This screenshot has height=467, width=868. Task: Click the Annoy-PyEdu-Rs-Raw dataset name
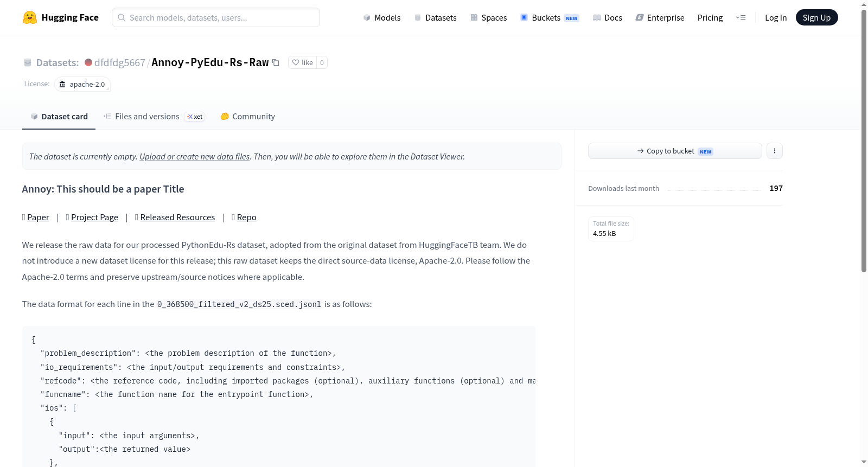click(x=210, y=62)
